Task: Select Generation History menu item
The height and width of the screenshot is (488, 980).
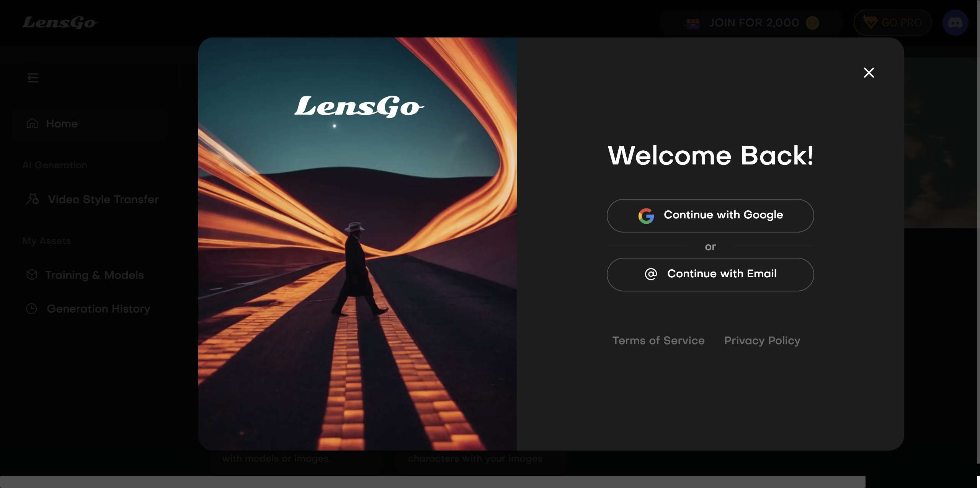Action: [98, 309]
